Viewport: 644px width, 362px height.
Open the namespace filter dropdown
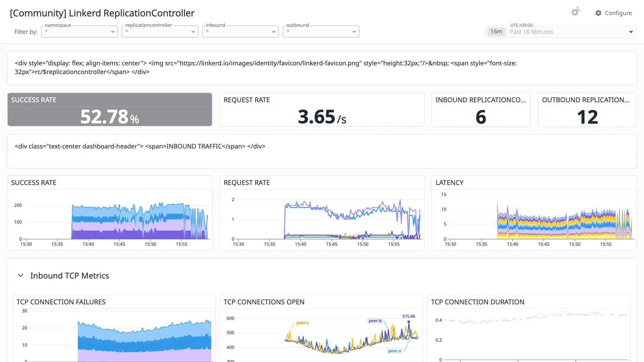click(x=79, y=32)
